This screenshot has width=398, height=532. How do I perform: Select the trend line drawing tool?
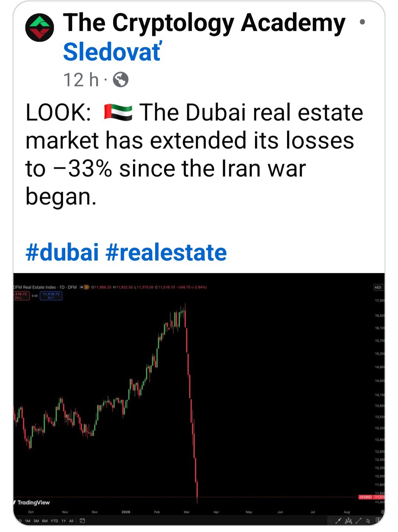(x=358, y=521)
